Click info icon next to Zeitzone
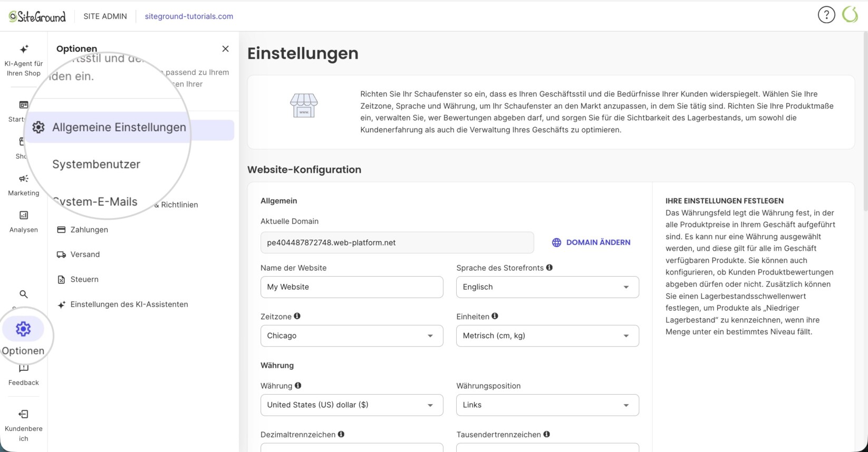The width and height of the screenshot is (868, 452). pos(297,316)
